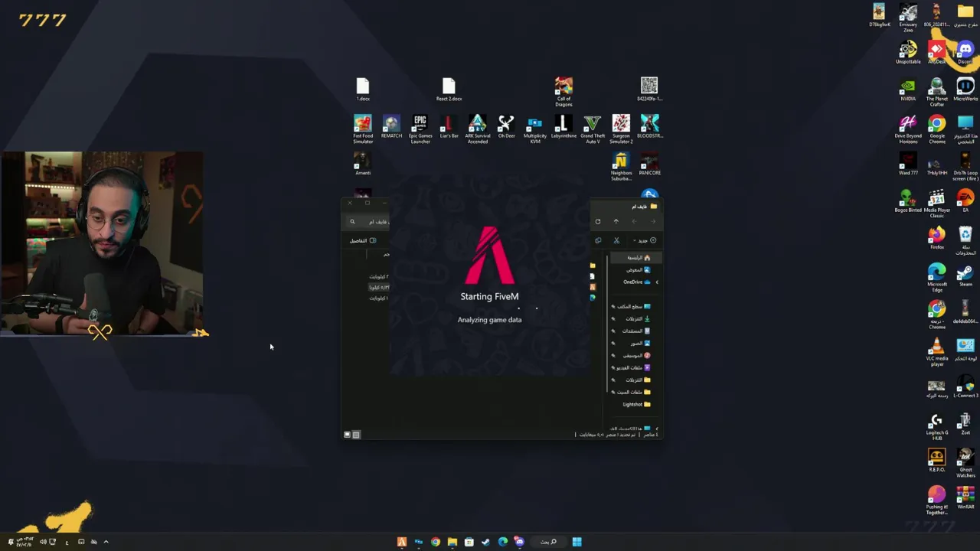This screenshot has width=980, height=551.
Task: Open the AnyDesk desktop shortcut
Action: pos(937,53)
